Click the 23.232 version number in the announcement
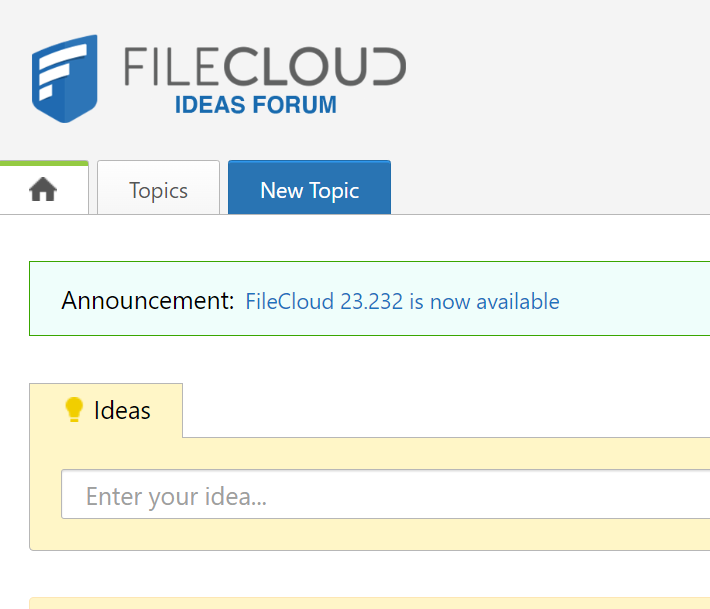The image size is (710, 609). point(371,302)
